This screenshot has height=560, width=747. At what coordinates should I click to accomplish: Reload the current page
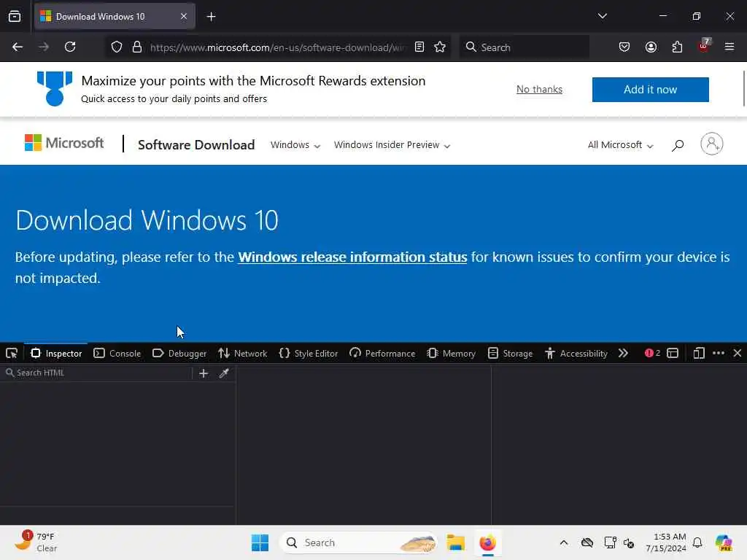[70, 47]
